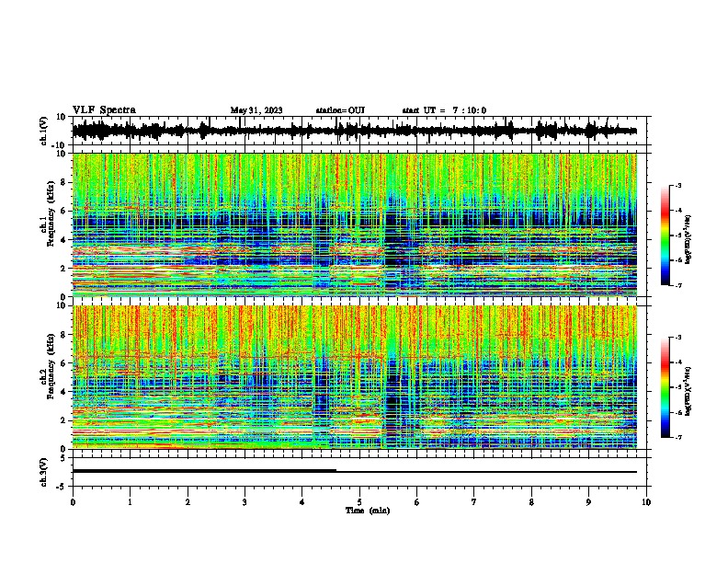Click time axis tick label "9"
Image resolution: width=728 pixels, height=563 pixels.
[588, 502]
